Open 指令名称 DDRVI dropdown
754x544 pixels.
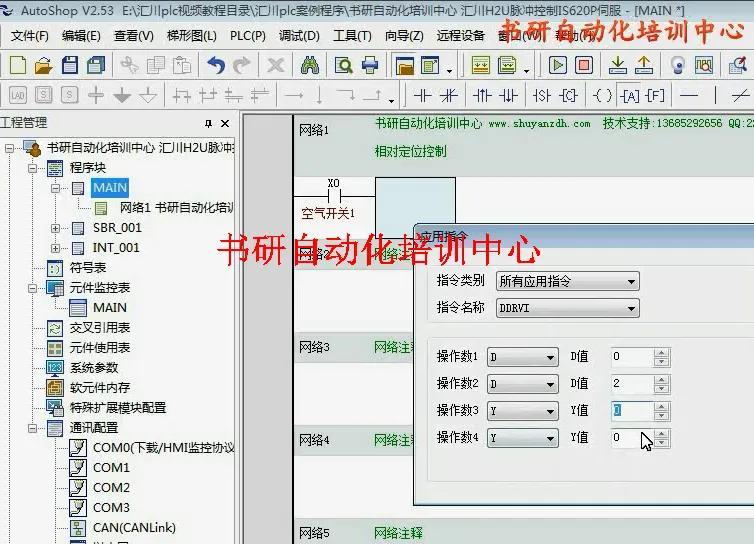point(567,308)
